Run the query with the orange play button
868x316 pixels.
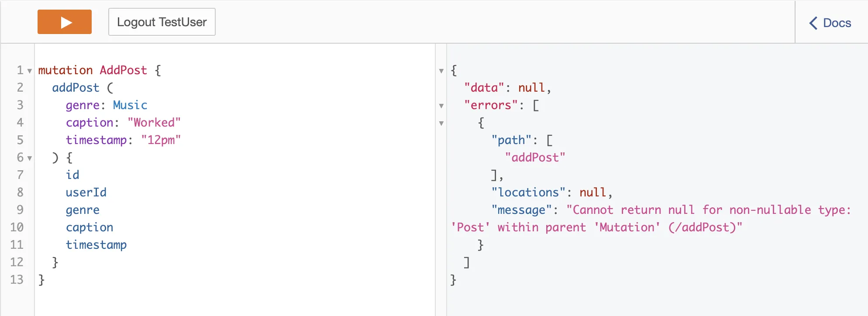(65, 22)
